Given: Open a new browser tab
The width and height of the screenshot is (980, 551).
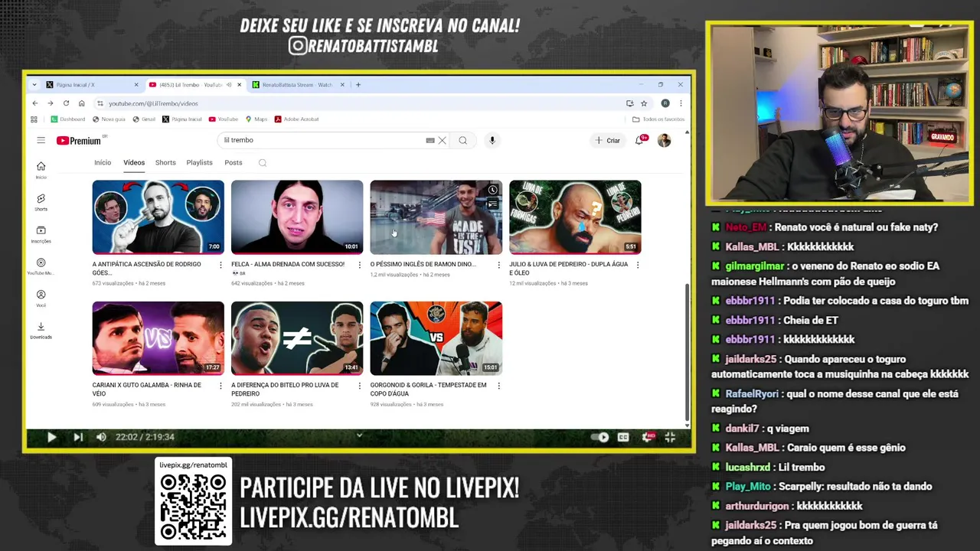Looking at the screenshot, I should 358,85.
